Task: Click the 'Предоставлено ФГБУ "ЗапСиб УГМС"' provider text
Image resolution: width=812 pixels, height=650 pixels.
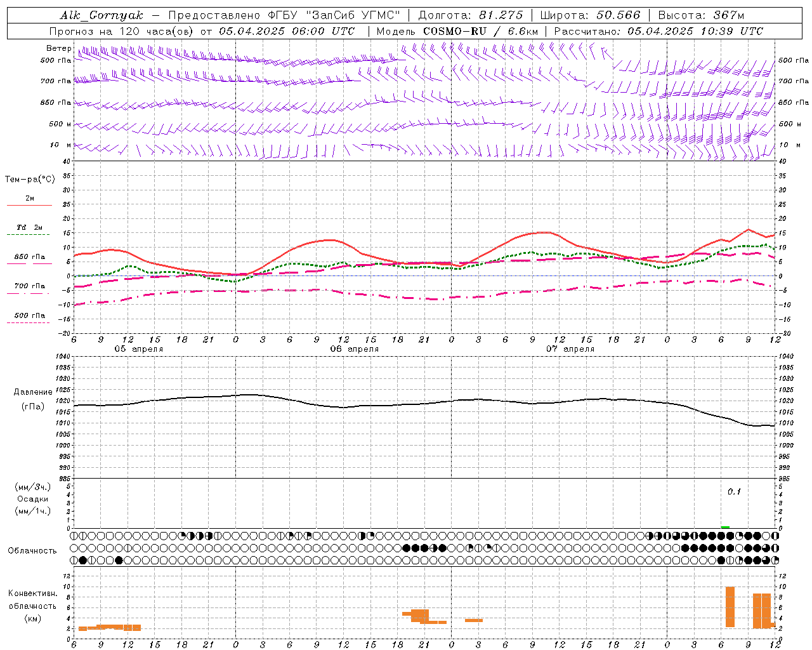Action: tap(284, 15)
